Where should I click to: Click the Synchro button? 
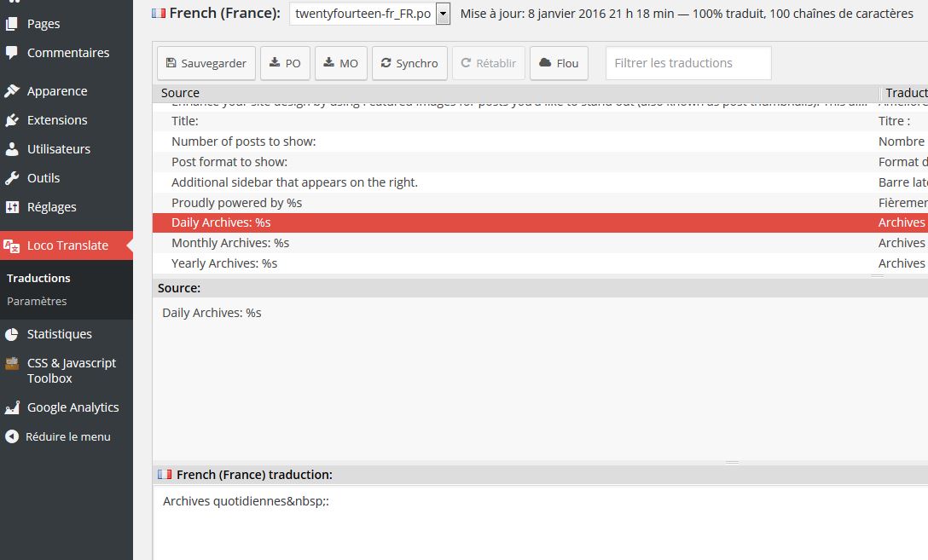pos(409,63)
